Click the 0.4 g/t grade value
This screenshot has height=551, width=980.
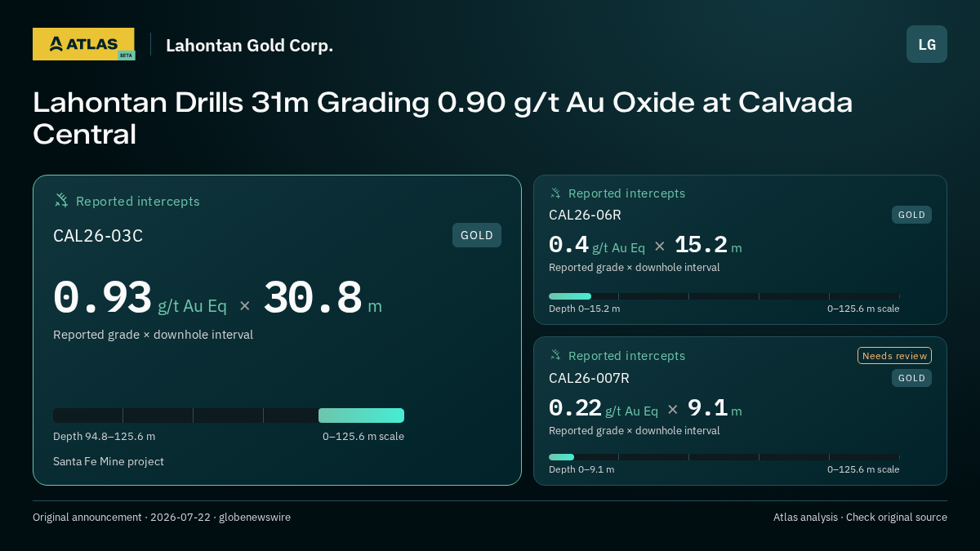click(568, 245)
